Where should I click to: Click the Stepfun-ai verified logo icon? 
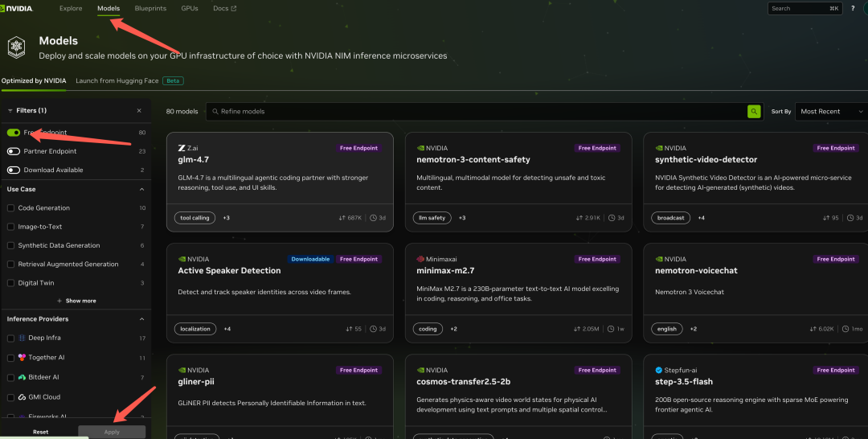659,370
